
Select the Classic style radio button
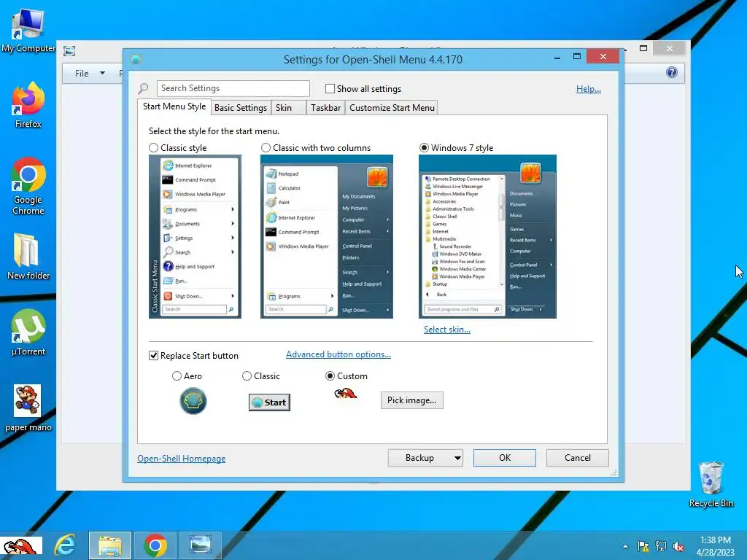pos(153,147)
